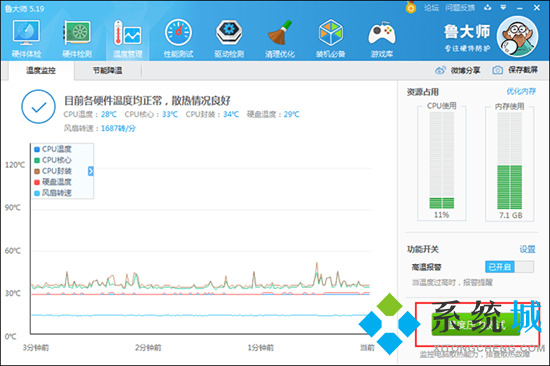Click the blue checkmark status circle
The height and width of the screenshot is (366, 550).
[38, 107]
